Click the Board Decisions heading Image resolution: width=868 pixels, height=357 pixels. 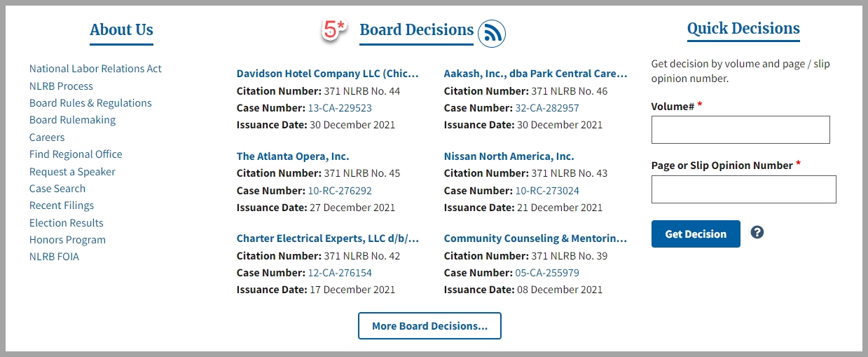417,30
